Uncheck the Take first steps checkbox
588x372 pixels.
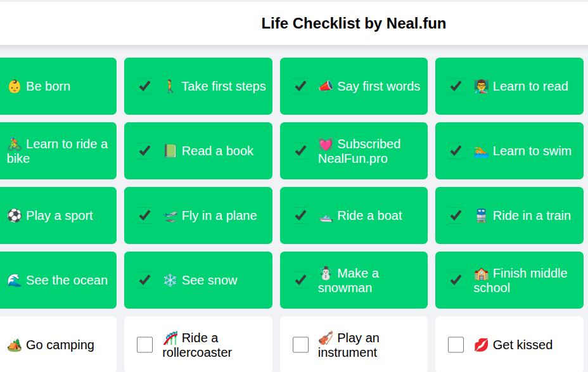click(144, 86)
